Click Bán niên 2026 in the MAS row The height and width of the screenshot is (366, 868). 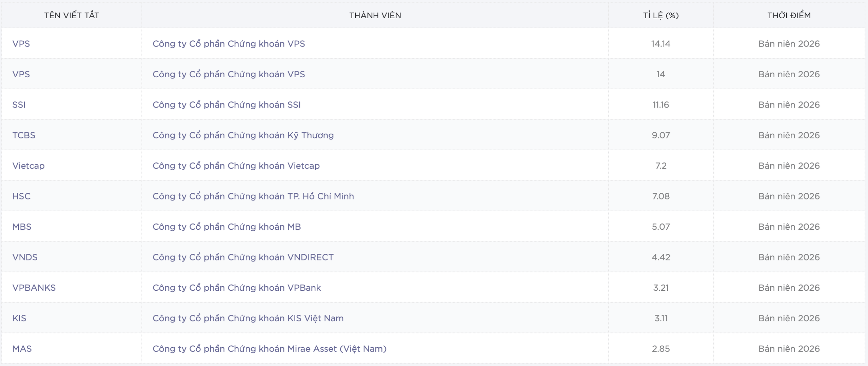(x=789, y=349)
